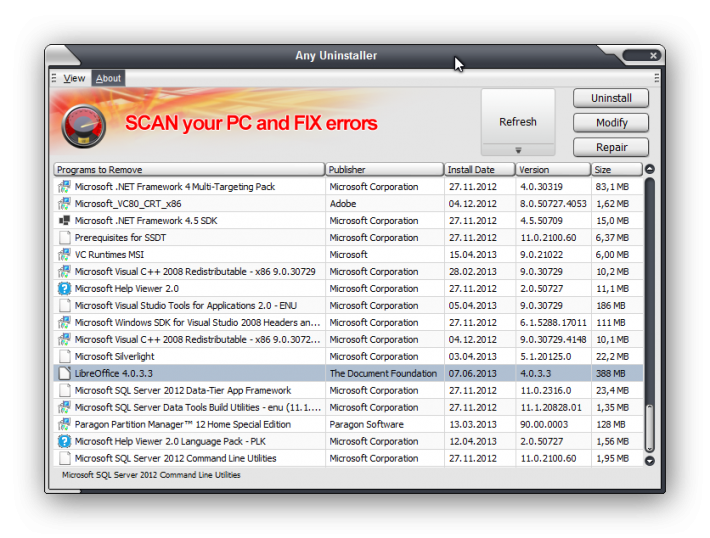This screenshot has height=538, width=710.
Task: Click the icon next to Microsoft_VC80_CRT_x86
Action: coord(64,204)
